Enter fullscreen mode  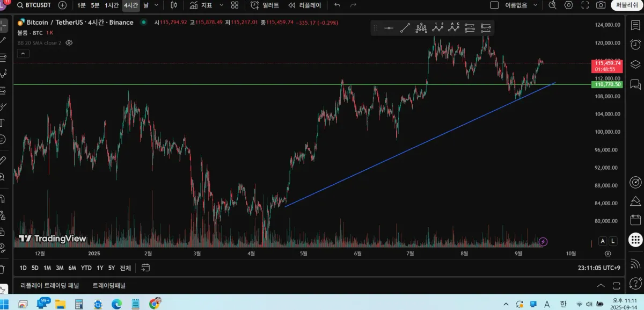[x=585, y=5]
